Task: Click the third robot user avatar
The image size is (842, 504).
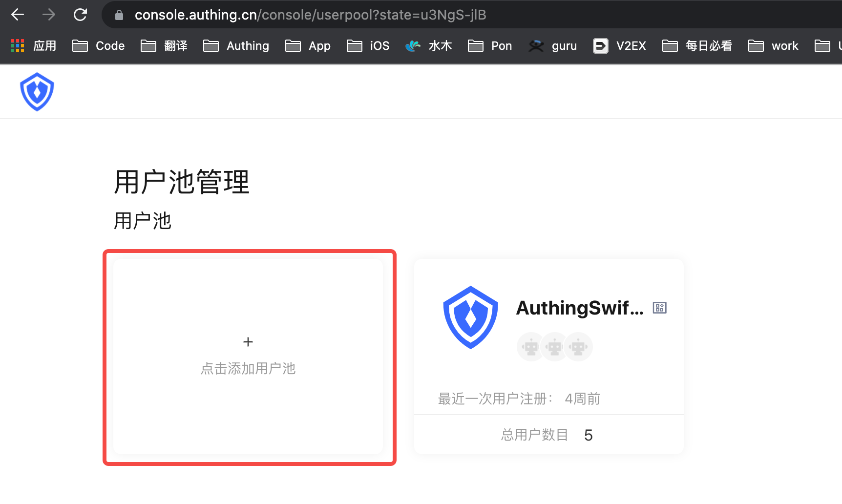Action: pyautogui.click(x=578, y=347)
